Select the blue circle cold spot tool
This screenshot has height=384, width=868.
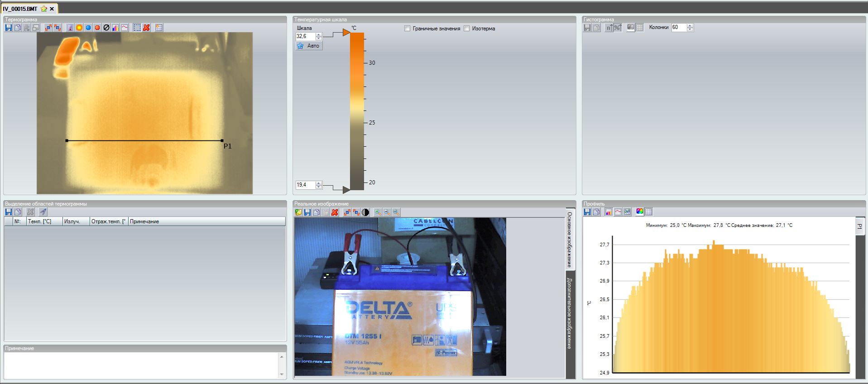[88, 28]
